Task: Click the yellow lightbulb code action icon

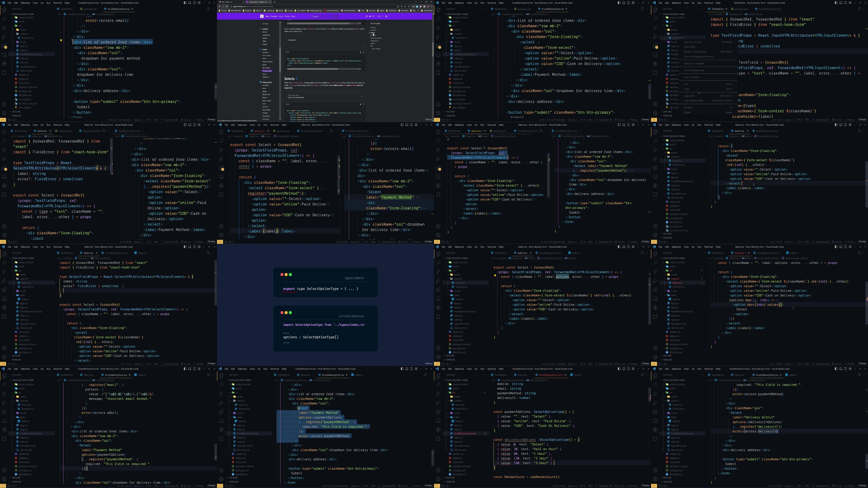Action: pos(61,40)
